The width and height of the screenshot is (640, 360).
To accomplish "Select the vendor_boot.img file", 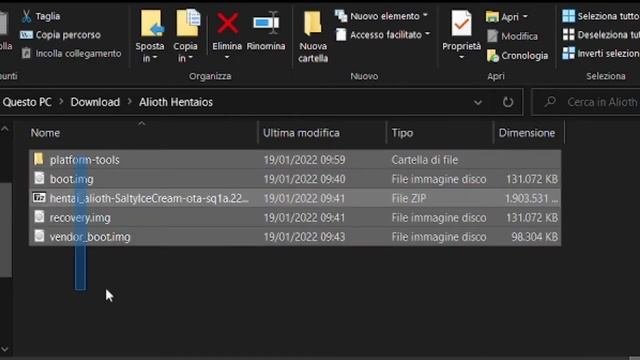I will pyautogui.click(x=295, y=236).
